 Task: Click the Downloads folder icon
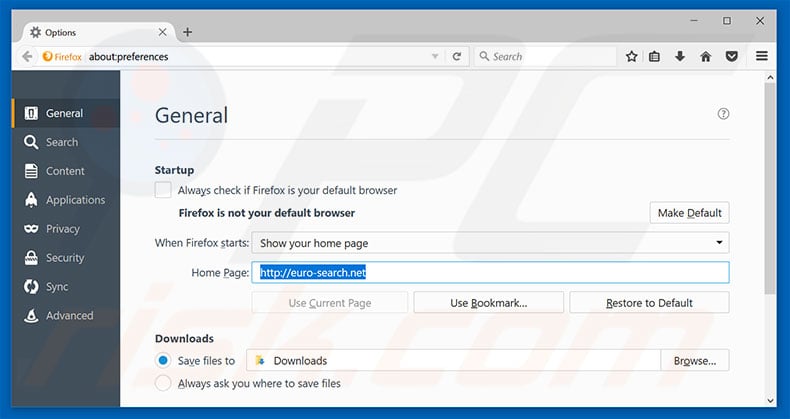pos(260,360)
